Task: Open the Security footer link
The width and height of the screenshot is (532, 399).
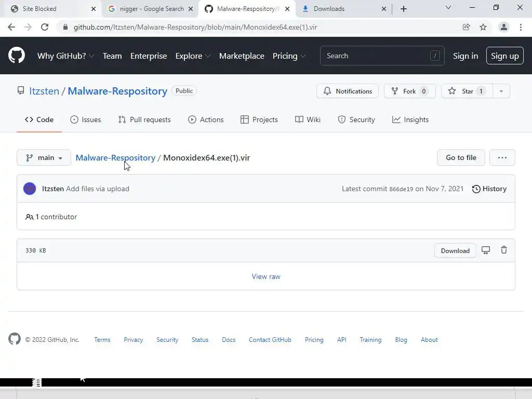Action: coord(167,340)
